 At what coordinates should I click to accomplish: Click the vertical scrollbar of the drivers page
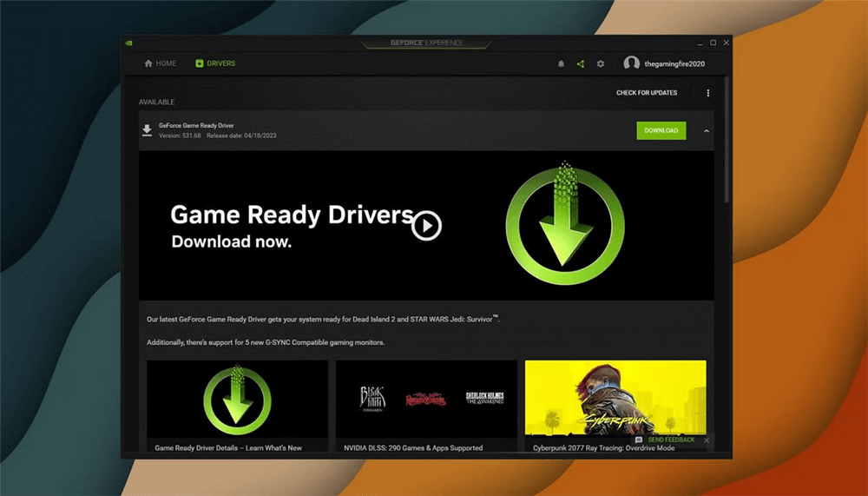pyautogui.click(x=727, y=139)
